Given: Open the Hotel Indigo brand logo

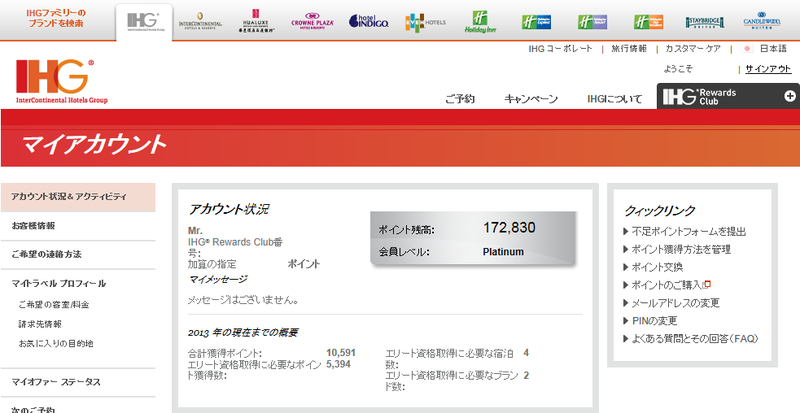Looking at the screenshot, I should pos(369,21).
